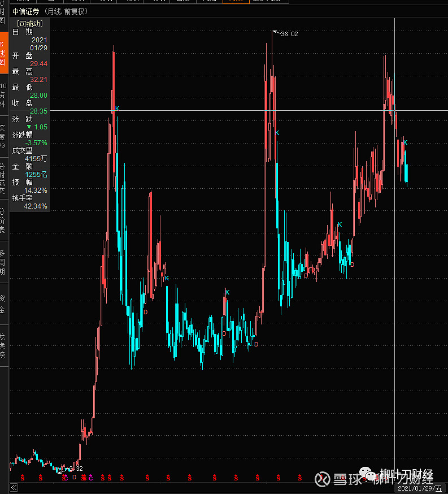Click the K marker beside the latest candles
Viewport: 448px width, 494px height.
(x=405, y=142)
